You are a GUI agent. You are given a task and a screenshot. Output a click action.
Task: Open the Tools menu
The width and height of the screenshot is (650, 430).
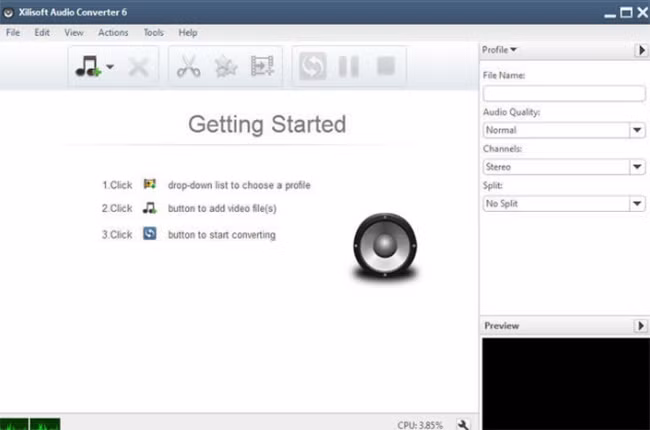pyautogui.click(x=153, y=32)
